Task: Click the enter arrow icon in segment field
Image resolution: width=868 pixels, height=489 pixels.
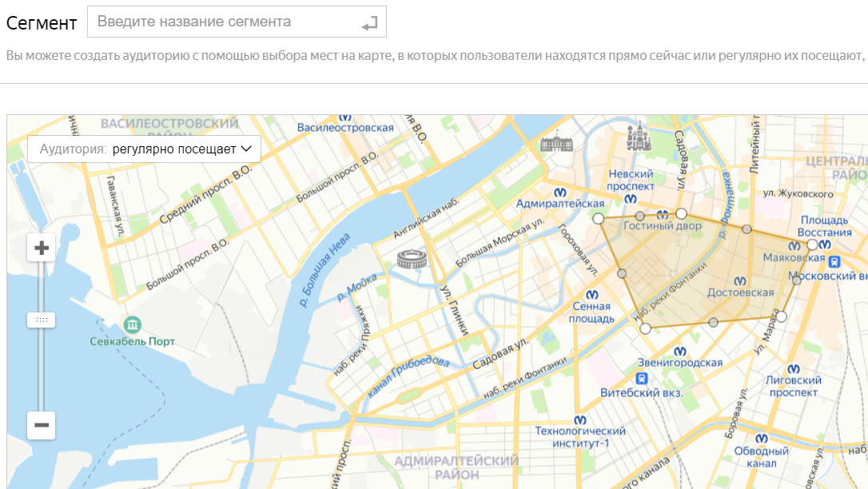Action: click(369, 24)
